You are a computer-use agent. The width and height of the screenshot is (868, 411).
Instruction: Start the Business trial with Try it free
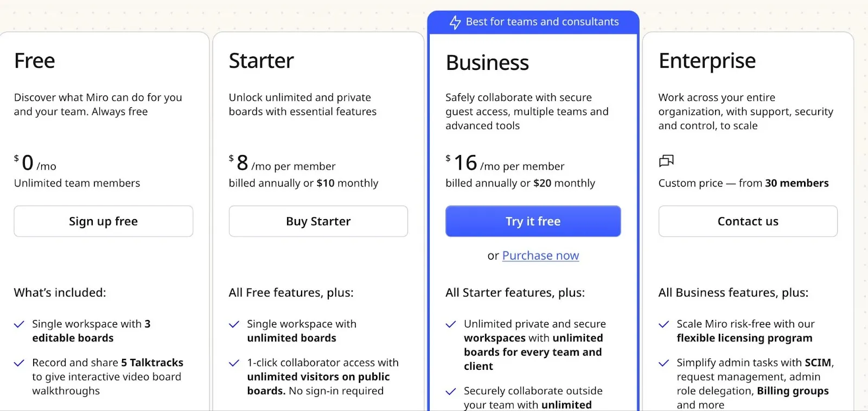(x=533, y=221)
